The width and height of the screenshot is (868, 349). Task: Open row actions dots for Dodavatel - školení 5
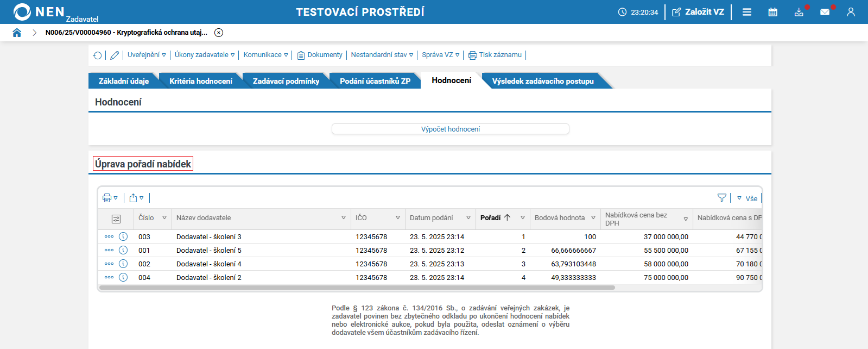[x=109, y=250]
